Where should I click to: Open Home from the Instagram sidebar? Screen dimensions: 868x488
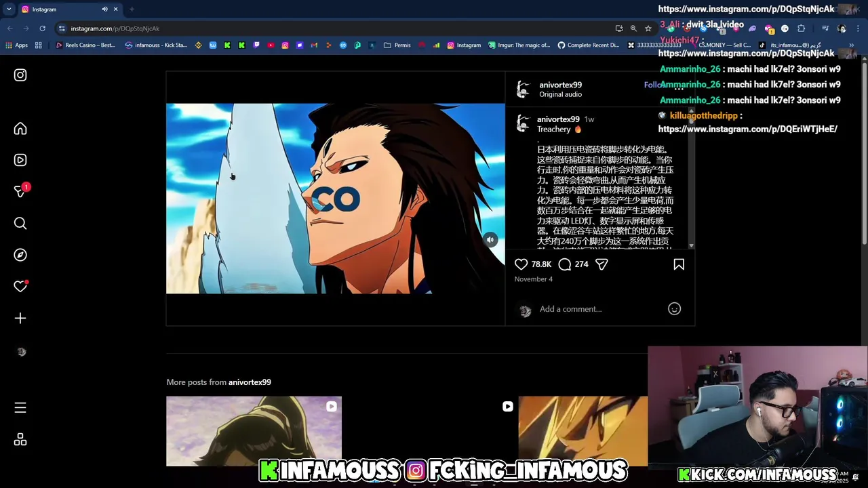coord(20,129)
